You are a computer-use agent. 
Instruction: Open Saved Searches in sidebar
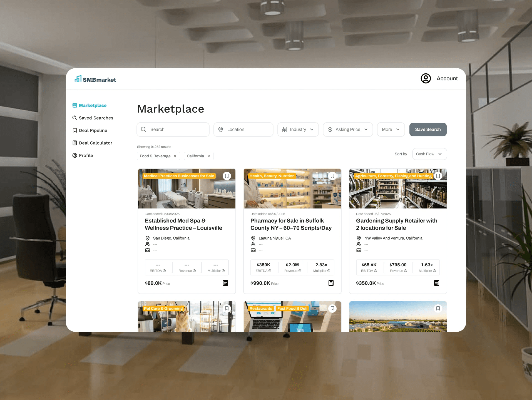[x=93, y=118]
